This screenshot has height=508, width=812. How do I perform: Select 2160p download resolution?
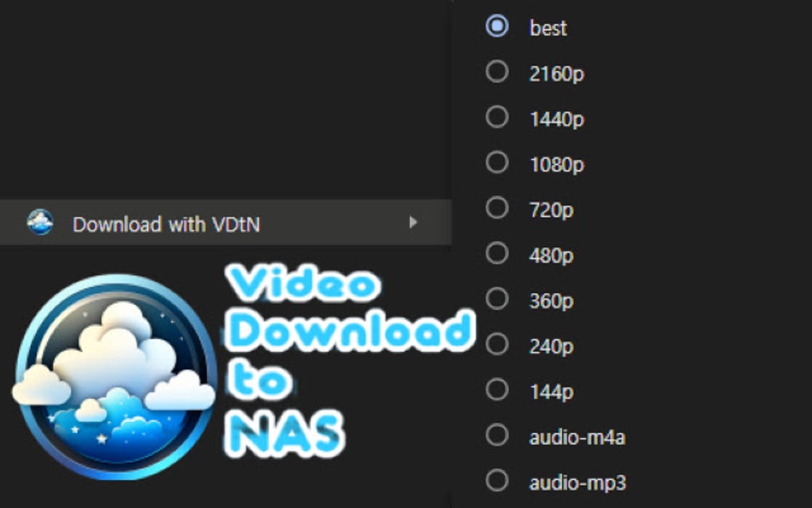coord(497,72)
